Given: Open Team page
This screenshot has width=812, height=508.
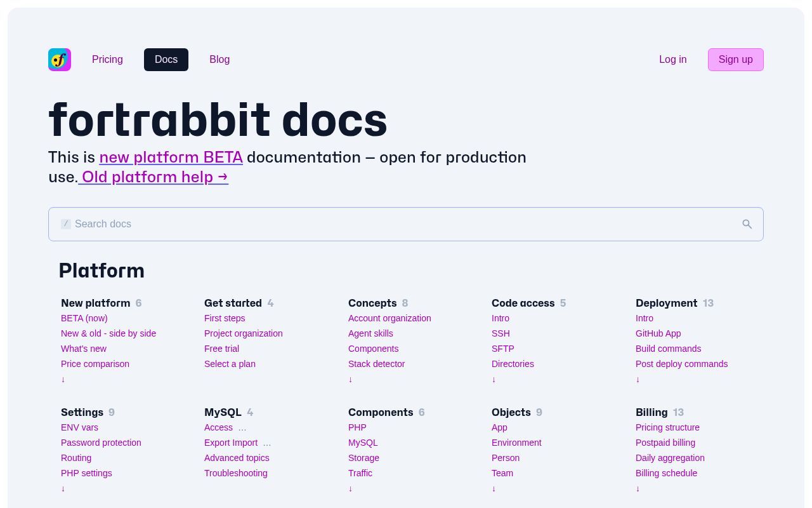Looking at the screenshot, I should pyautogui.click(x=502, y=473).
